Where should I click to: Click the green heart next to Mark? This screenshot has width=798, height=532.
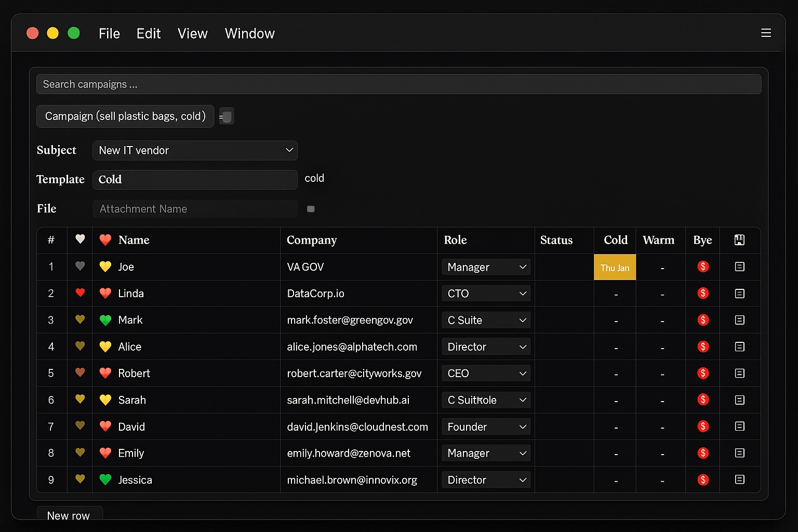[105, 320]
